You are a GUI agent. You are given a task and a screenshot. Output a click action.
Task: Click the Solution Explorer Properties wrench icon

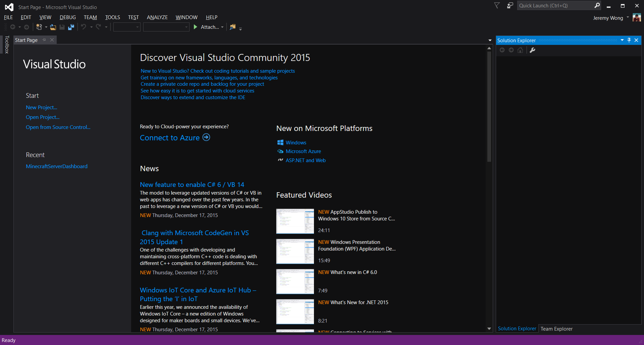pyautogui.click(x=532, y=50)
